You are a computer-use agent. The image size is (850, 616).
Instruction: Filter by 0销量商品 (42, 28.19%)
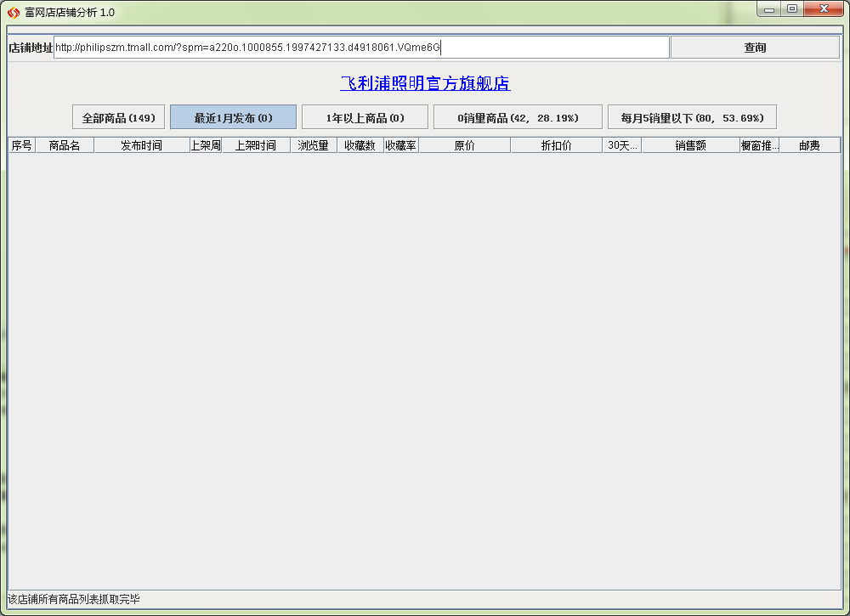pyautogui.click(x=518, y=117)
